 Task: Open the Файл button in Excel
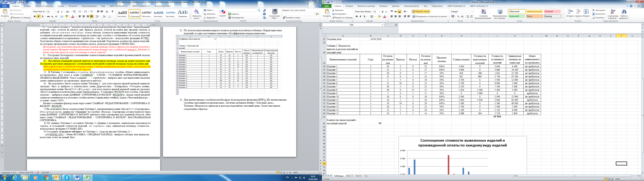pyautogui.click(x=327, y=6)
